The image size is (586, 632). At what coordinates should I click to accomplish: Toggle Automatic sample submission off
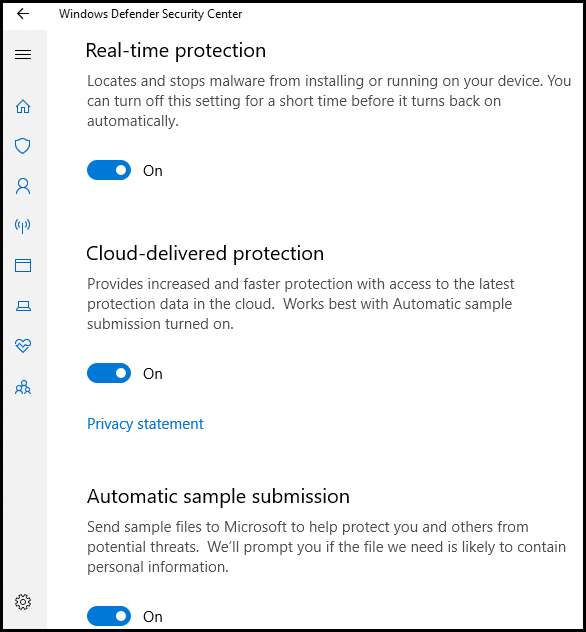109,616
